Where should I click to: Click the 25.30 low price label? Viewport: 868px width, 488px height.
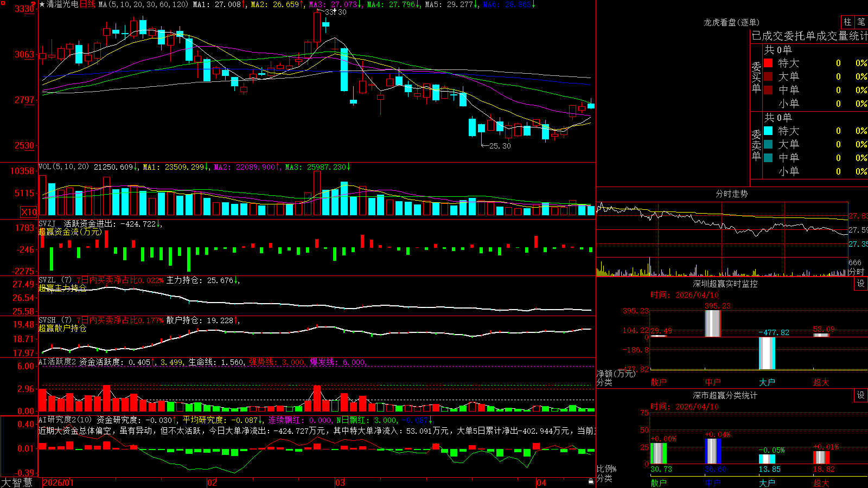coord(500,146)
